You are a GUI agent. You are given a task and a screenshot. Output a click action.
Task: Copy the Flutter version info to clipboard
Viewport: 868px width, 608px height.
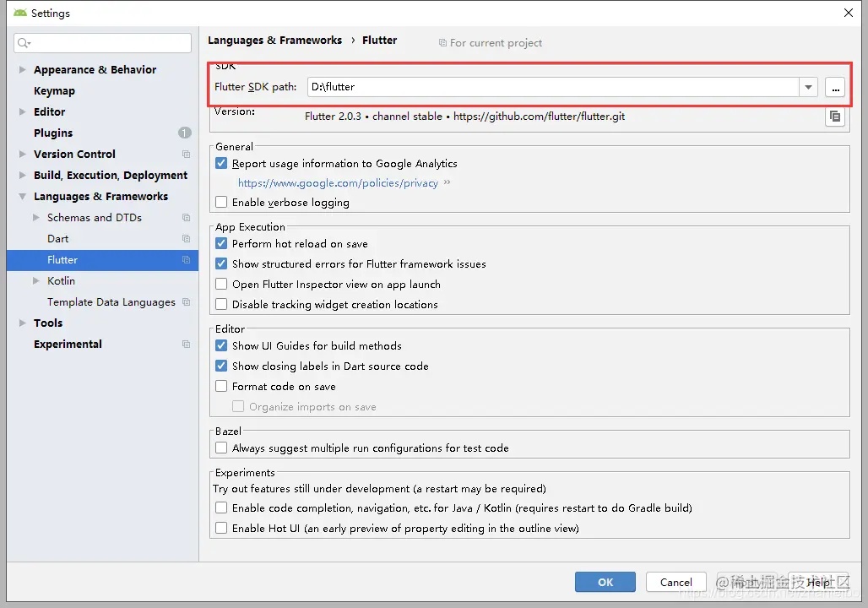(835, 117)
